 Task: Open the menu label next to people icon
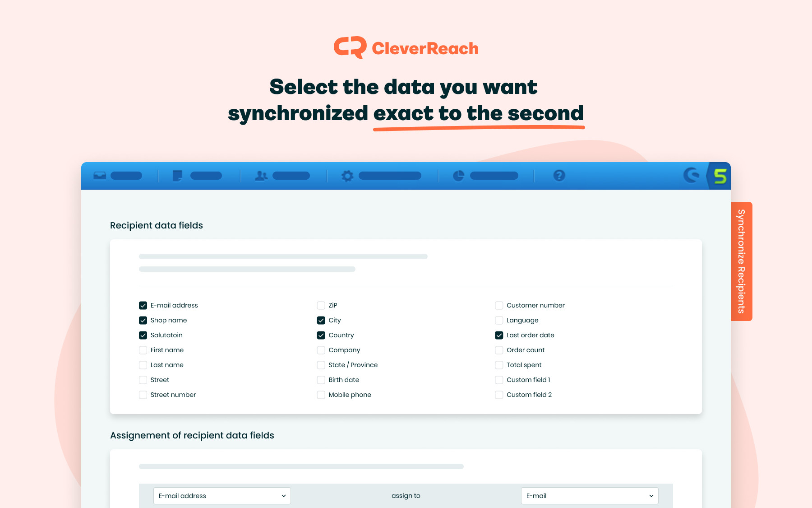click(291, 176)
